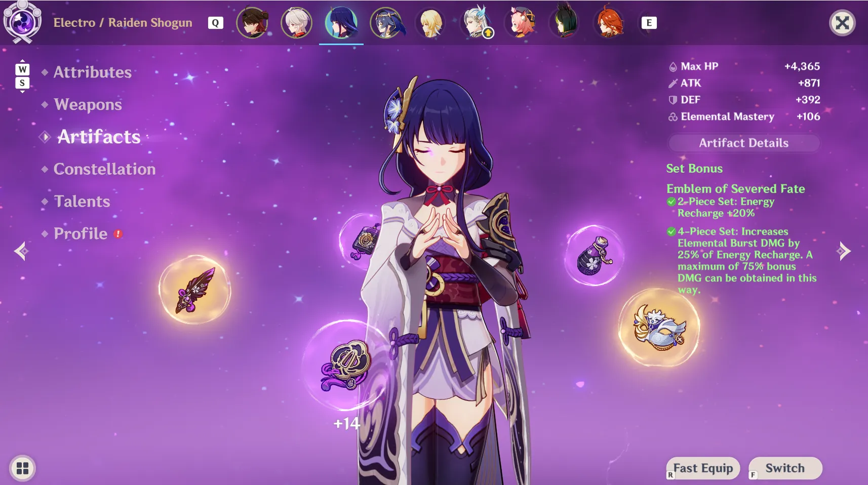Click the Artifact Details button
The width and height of the screenshot is (868, 485).
(x=743, y=143)
